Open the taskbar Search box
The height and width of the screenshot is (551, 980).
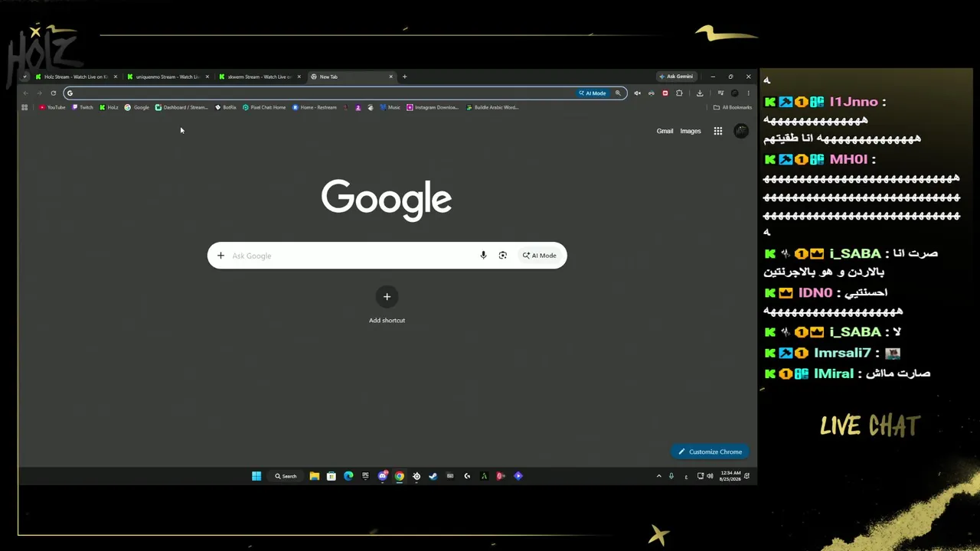click(x=286, y=476)
